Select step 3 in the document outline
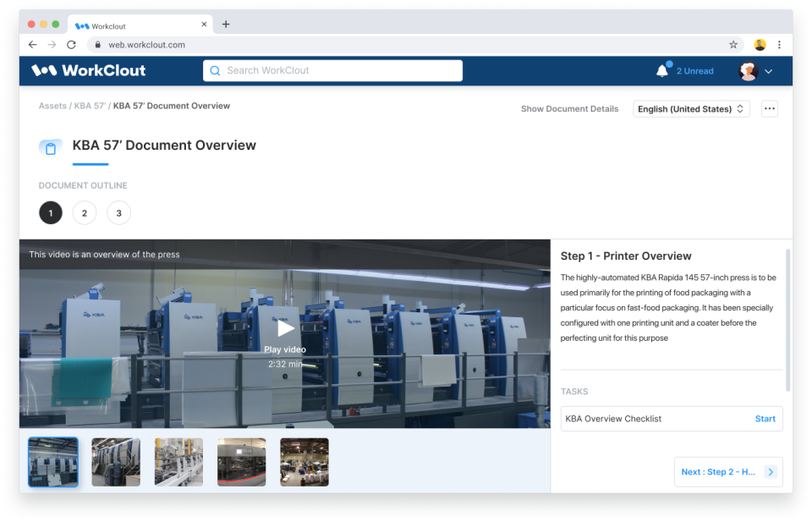This screenshot has width=812, height=522. (118, 212)
